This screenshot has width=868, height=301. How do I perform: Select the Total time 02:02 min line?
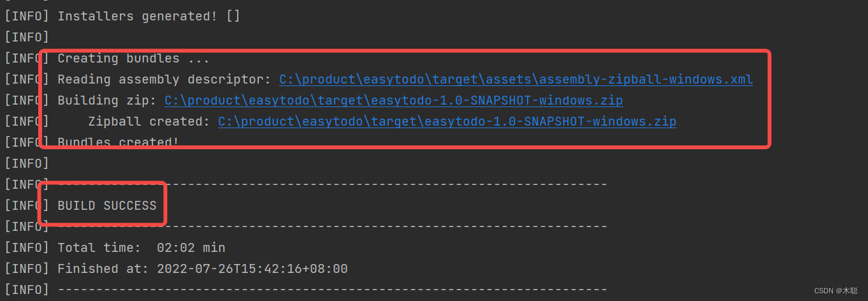click(115, 247)
